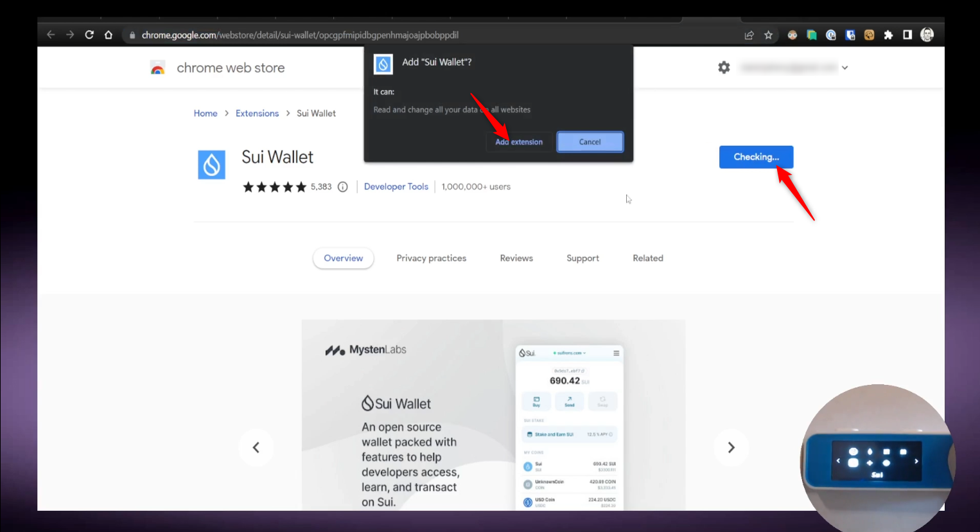Open the Chrome profile avatar
Viewport: 980px width, 532px height.
(927, 35)
